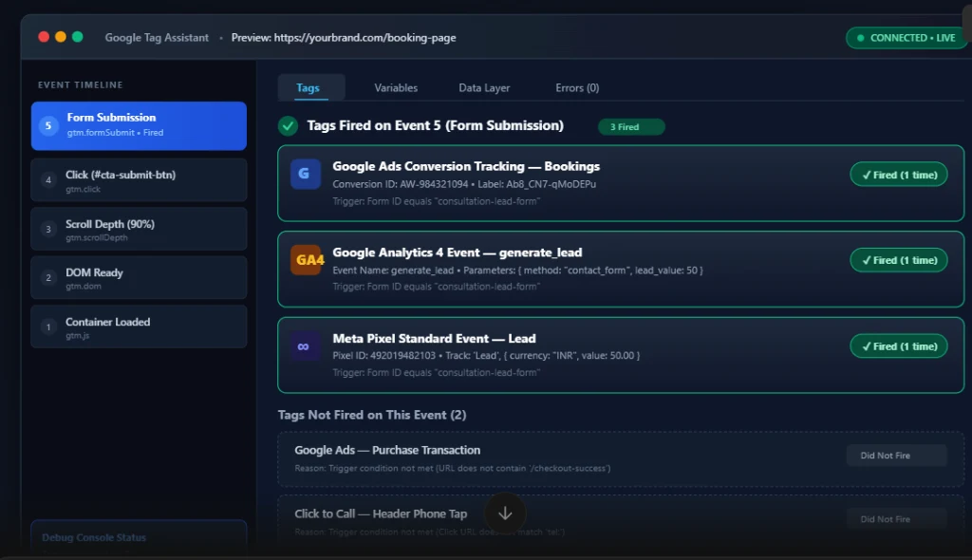972x560 pixels.
Task: Open Google Ads — Purchase Transaction card
Action: [x=621, y=458]
